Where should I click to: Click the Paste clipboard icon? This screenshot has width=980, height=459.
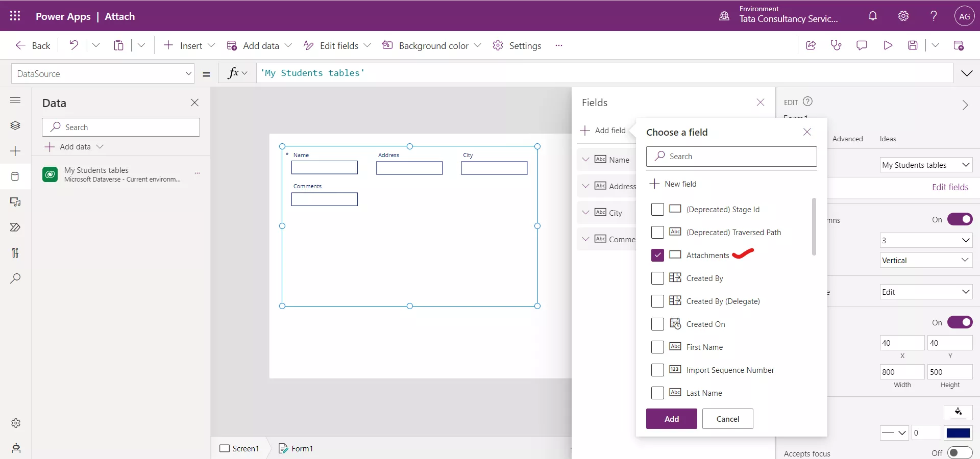pyautogui.click(x=118, y=45)
